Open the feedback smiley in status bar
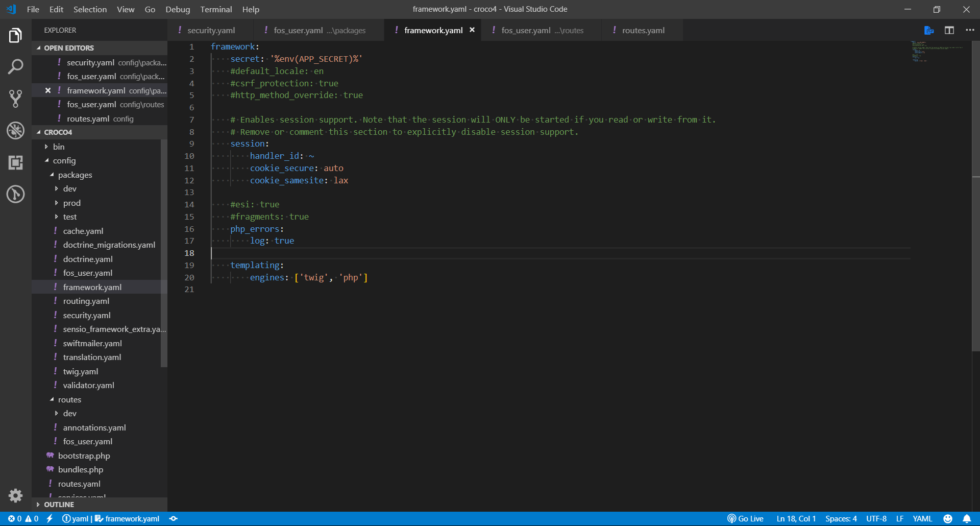980x526 pixels. [948, 519]
